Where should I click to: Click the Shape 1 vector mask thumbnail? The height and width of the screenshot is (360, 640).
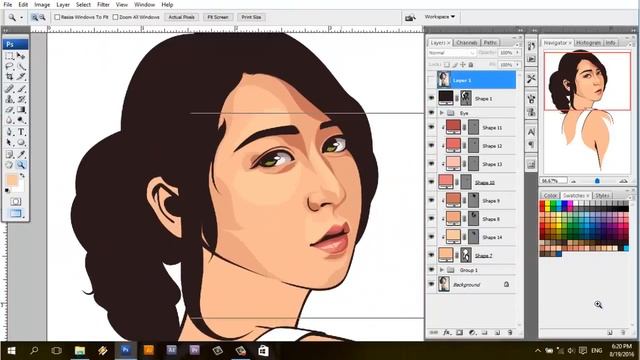(x=466, y=98)
